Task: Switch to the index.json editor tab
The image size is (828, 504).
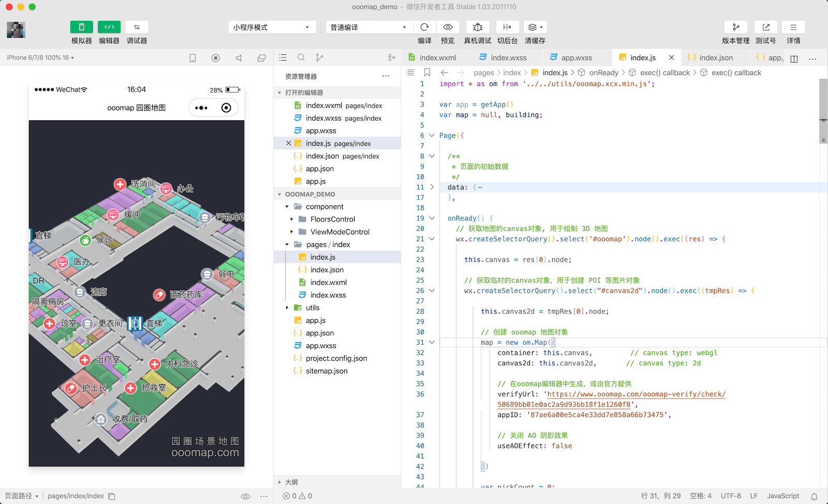Action: point(715,57)
